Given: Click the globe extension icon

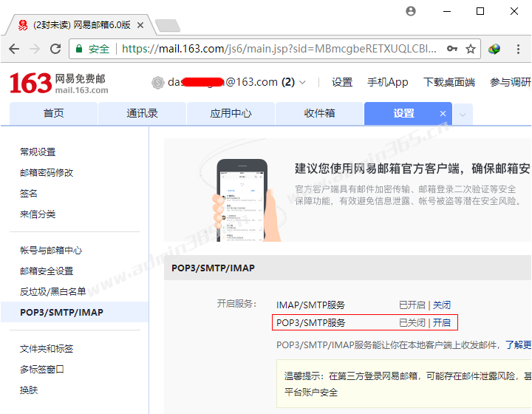Looking at the screenshot, I should (494, 49).
